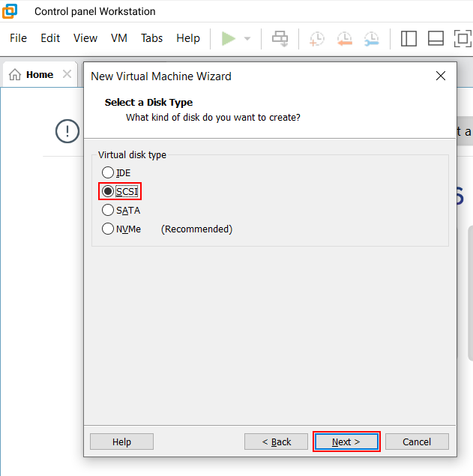
Task: Select the SCSI radio button
Action: [x=108, y=191]
